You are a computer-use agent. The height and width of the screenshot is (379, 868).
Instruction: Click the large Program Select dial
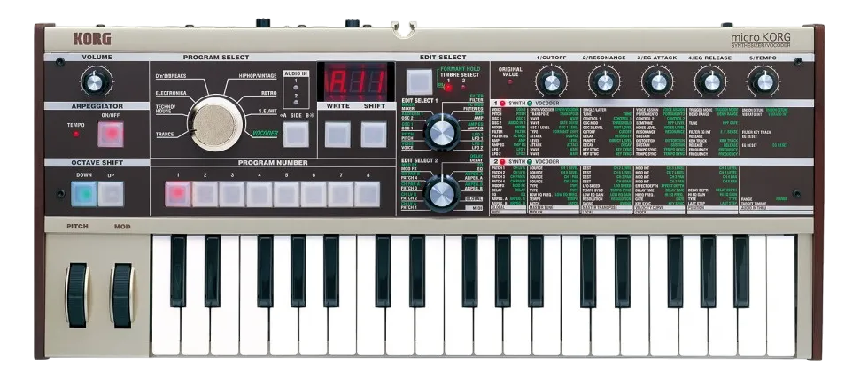214,124
